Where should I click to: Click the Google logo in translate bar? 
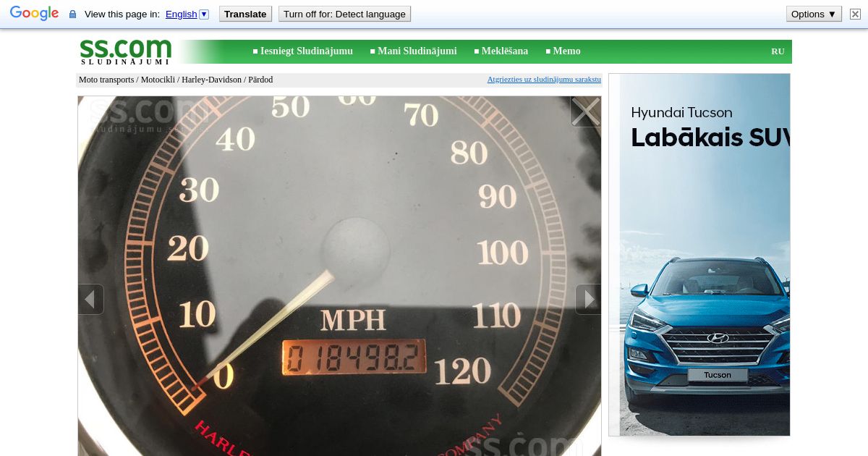click(x=34, y=14)
